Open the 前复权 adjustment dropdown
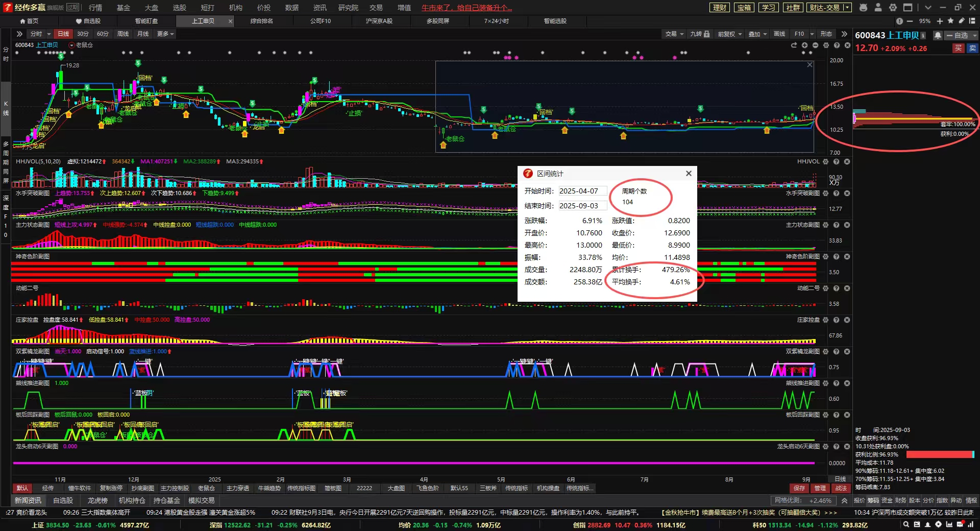 click(x=730, y=34)
